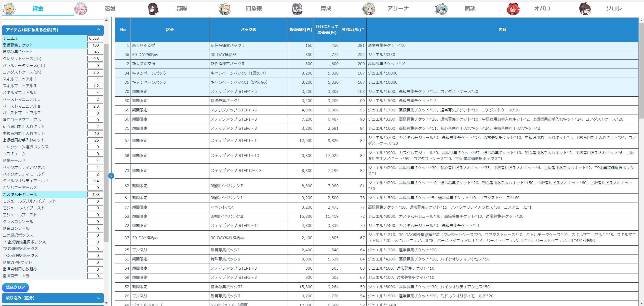Click the red-haired character icon beside オバロ

[x=513, y=9]
